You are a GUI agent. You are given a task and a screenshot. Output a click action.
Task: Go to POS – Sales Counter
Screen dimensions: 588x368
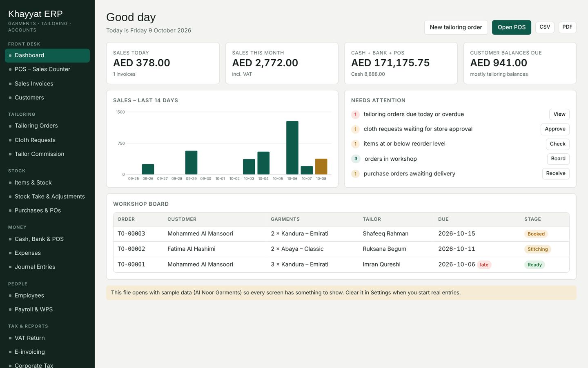(x=47, y=70)
